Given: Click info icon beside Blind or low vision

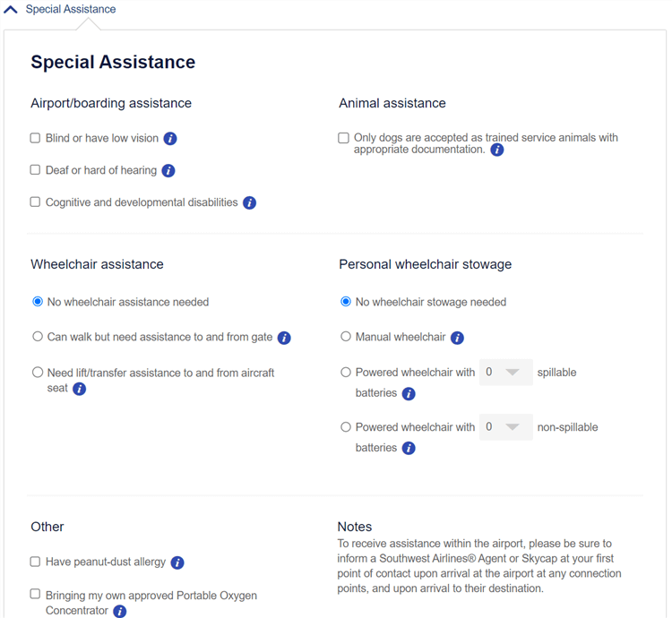Looking at the screenshot, I should (x=170, y=139).
